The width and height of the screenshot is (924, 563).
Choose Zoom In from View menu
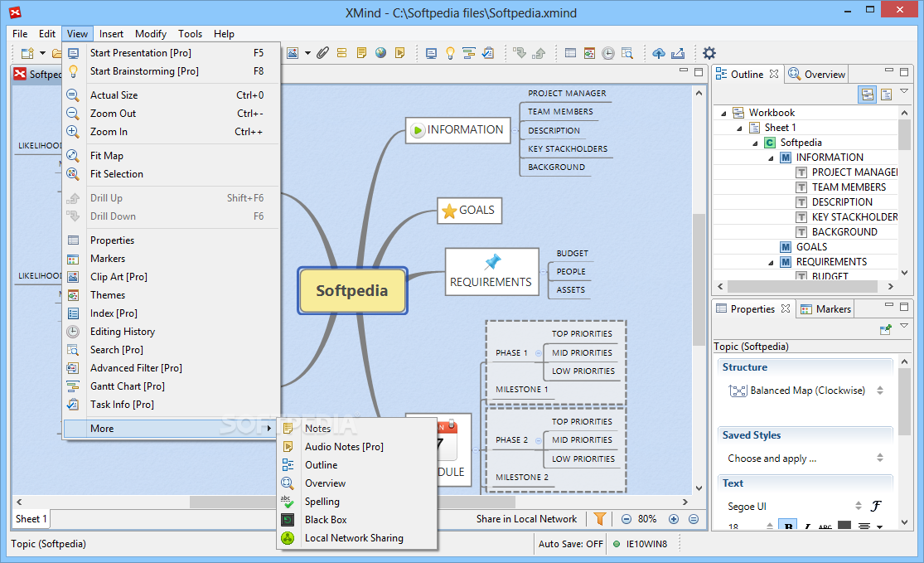click(171, 132)
